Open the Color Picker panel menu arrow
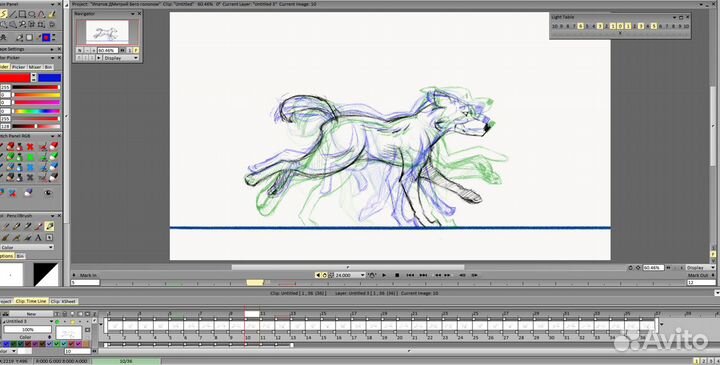720x365 pixels. tap(52, 58)
